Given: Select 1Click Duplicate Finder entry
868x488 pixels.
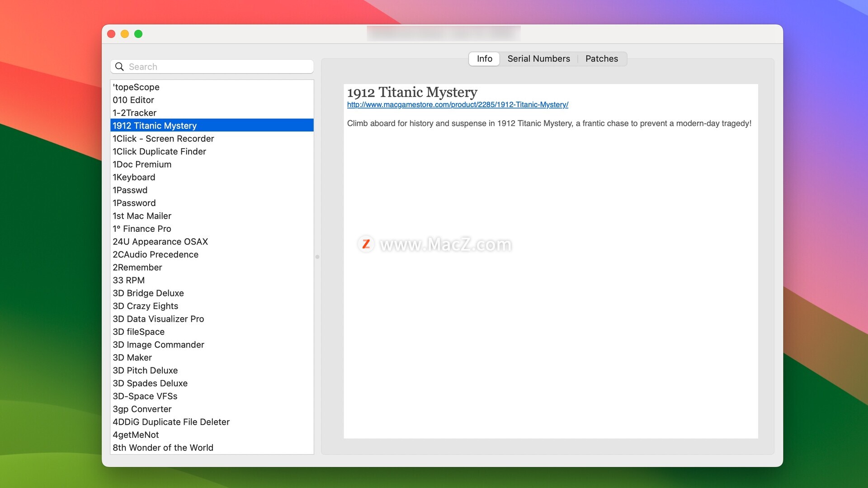Looking at the screenshot, I should [212, 151].
